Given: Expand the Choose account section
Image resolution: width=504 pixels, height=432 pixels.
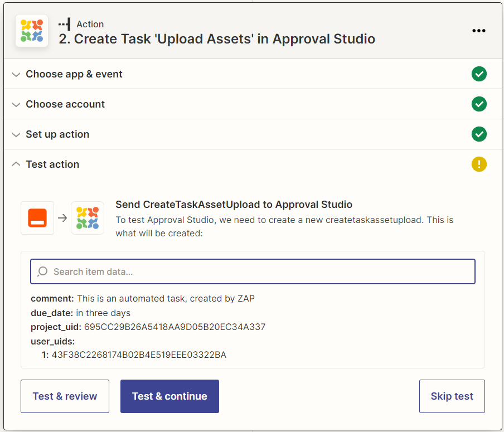Looking at the screenshot, I should pyautogui.click(x=65, y=104).
